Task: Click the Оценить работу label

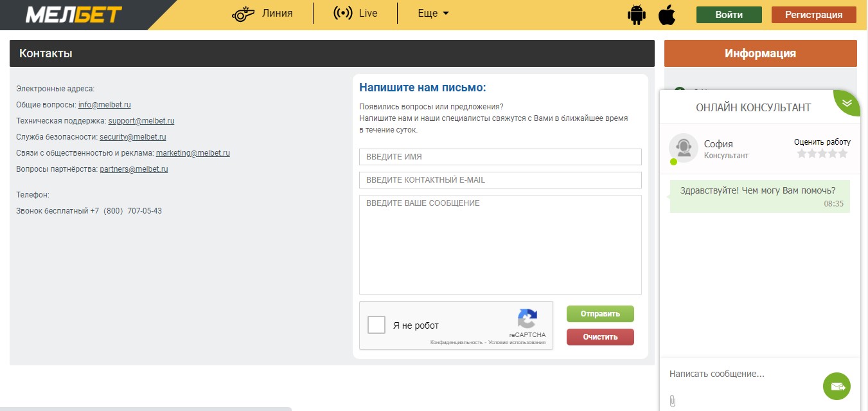Action: tap(822, 142)
